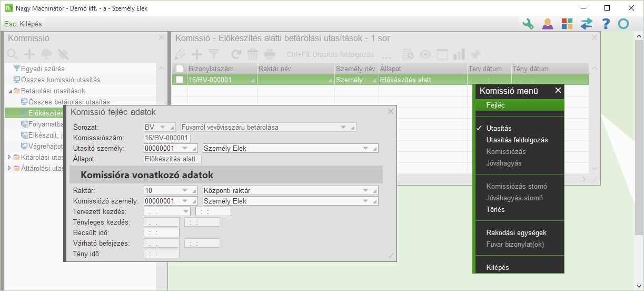Select Egyedi szűrés tree item

pyautogui.click(x=43, y=69)
